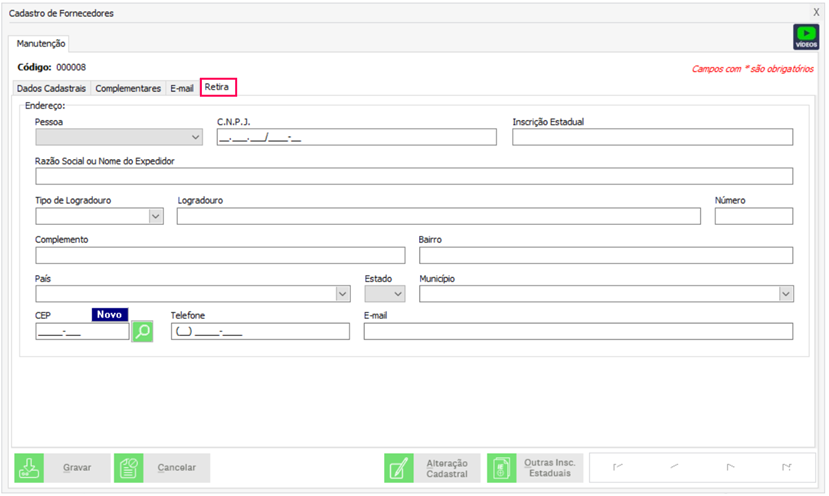Screen dimensions: 829x496
Task: Expand the País dropdown list
Action: (x=343, y=294)
